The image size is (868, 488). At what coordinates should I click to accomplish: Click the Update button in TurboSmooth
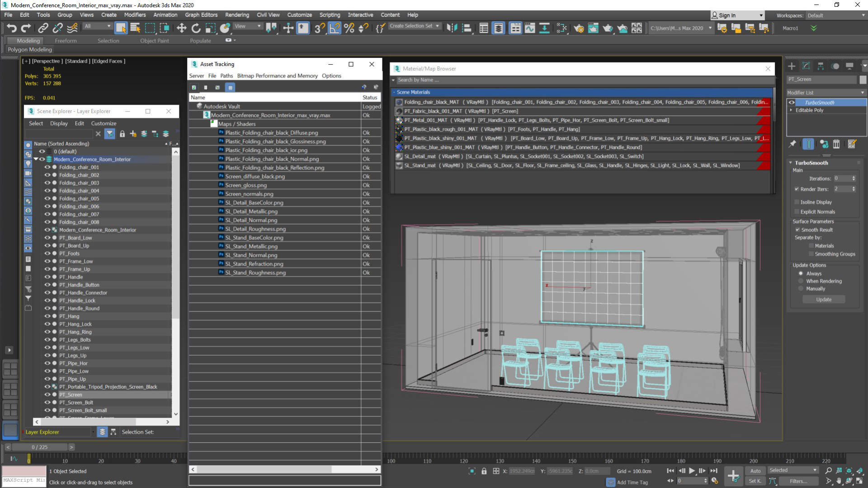pos(824,299)
